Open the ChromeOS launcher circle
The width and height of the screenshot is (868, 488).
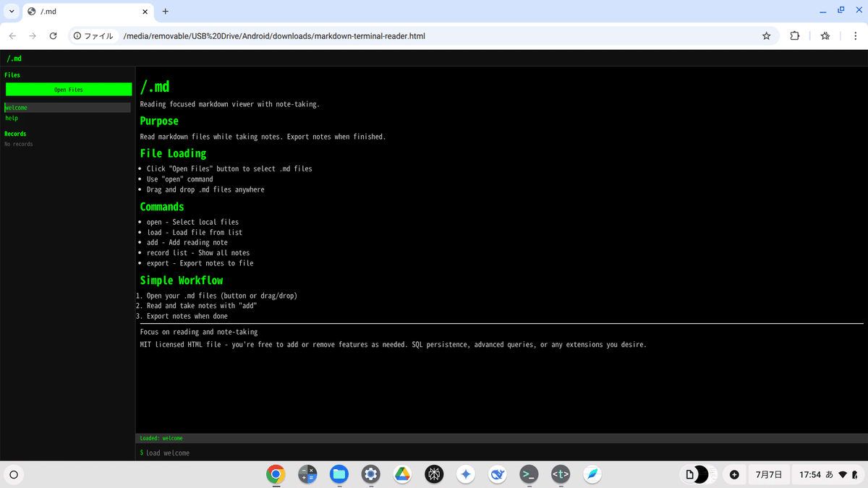click(x=14, y=474)
